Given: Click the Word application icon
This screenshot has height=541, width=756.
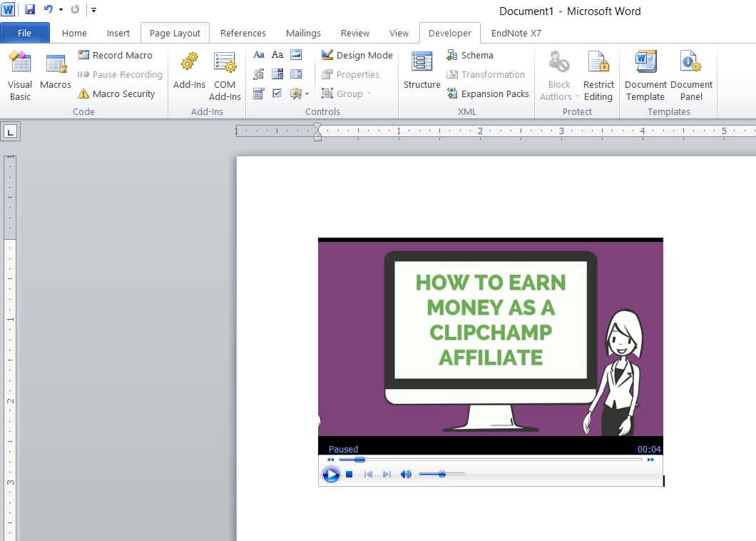Looking at the screenshot, I should click(8, 9).
